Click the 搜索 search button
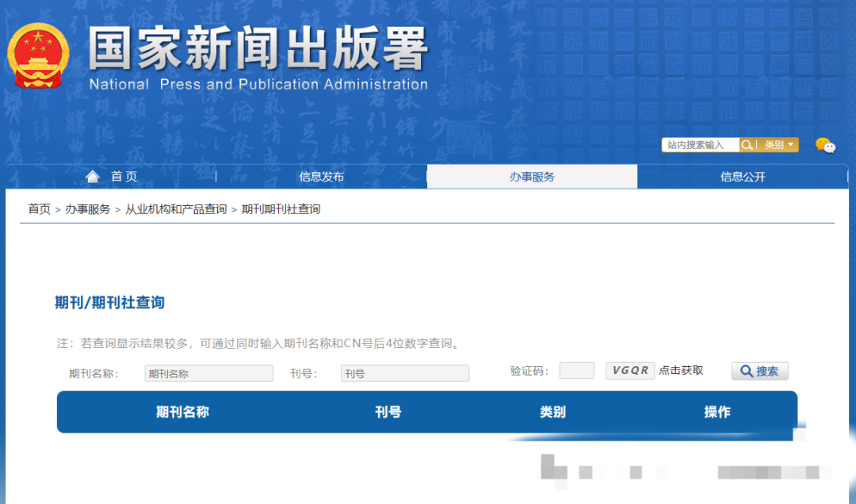 pos(760,372)
